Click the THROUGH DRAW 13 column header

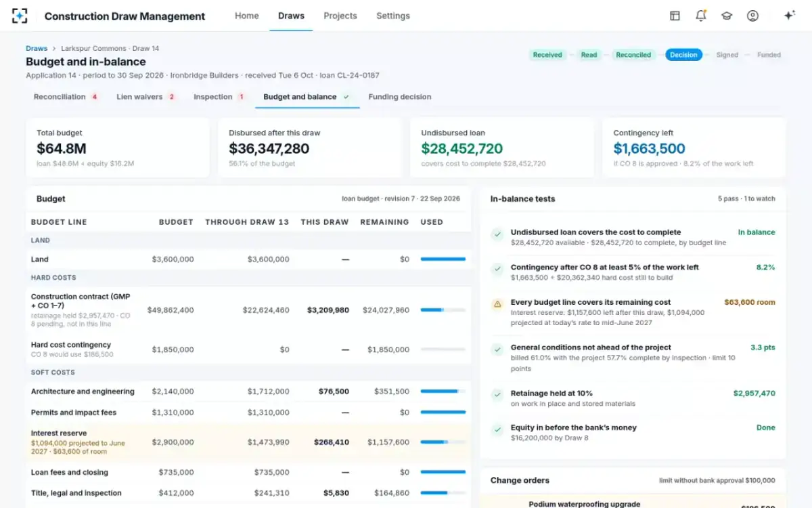[247, 222]
